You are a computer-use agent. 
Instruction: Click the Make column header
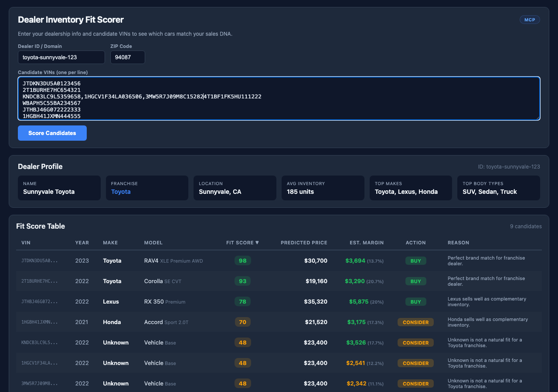(x=110, y=243)
